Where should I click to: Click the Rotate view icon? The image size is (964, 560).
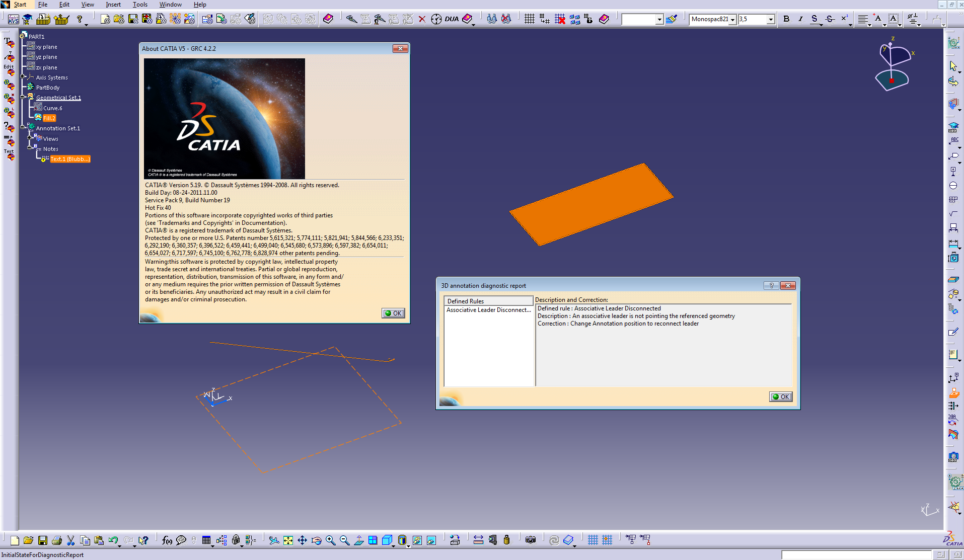316,540
